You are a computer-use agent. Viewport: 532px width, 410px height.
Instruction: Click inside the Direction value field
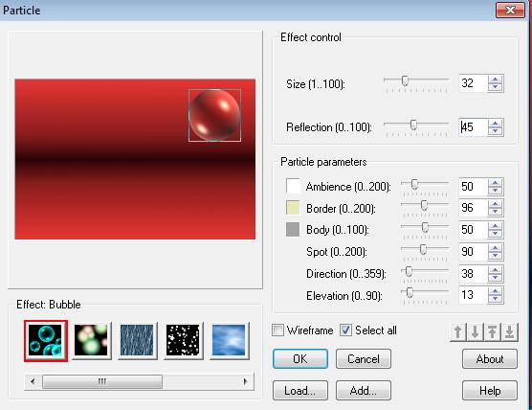tap(473, 274)
